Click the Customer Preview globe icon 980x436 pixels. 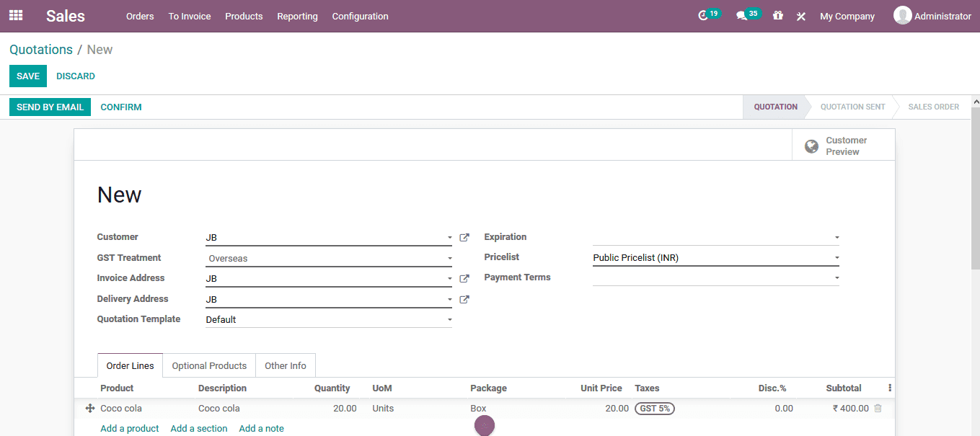pyautogui.click(x=811, y=146)
